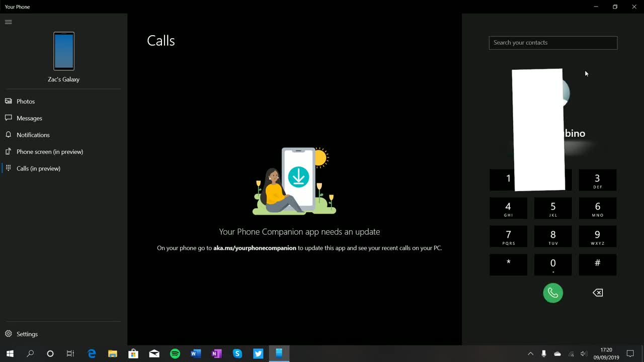Dial digit 5 JKL on keypad
The height and width of the screenshot is (362, 644).
pyautogui.click(x=553, y=208)
